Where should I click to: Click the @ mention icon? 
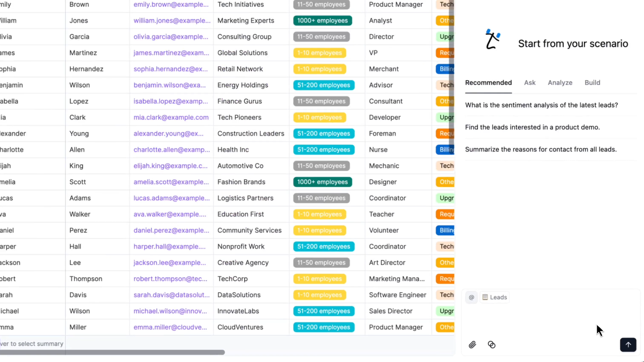[x=471, y=297]
